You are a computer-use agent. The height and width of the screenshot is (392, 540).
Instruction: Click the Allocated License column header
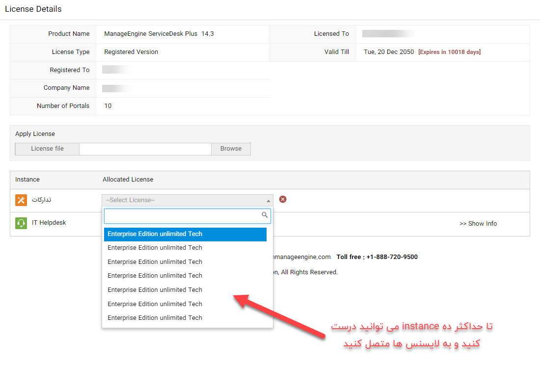coord(128,180)
